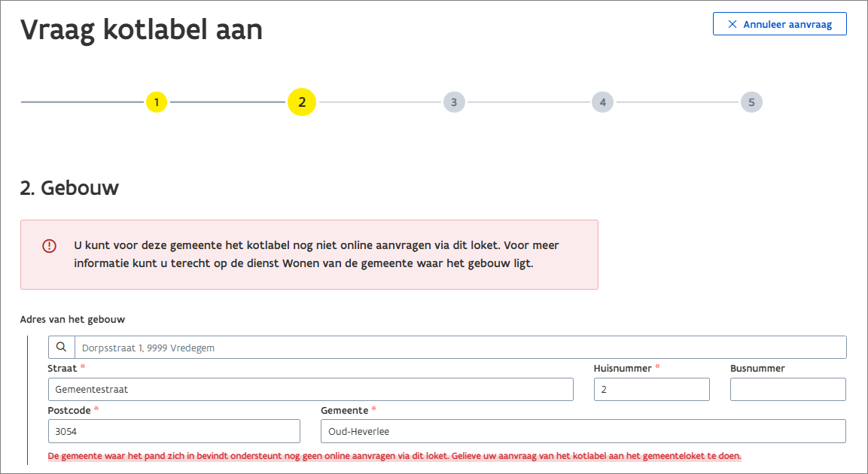
Task: Click into the empty Busnummer field
Action: [x=787, y=389]
